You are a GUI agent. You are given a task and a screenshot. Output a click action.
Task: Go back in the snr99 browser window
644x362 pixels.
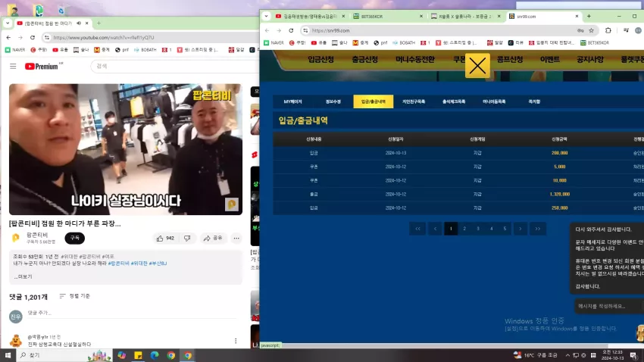pyautogui.click(x=267, y=30)
